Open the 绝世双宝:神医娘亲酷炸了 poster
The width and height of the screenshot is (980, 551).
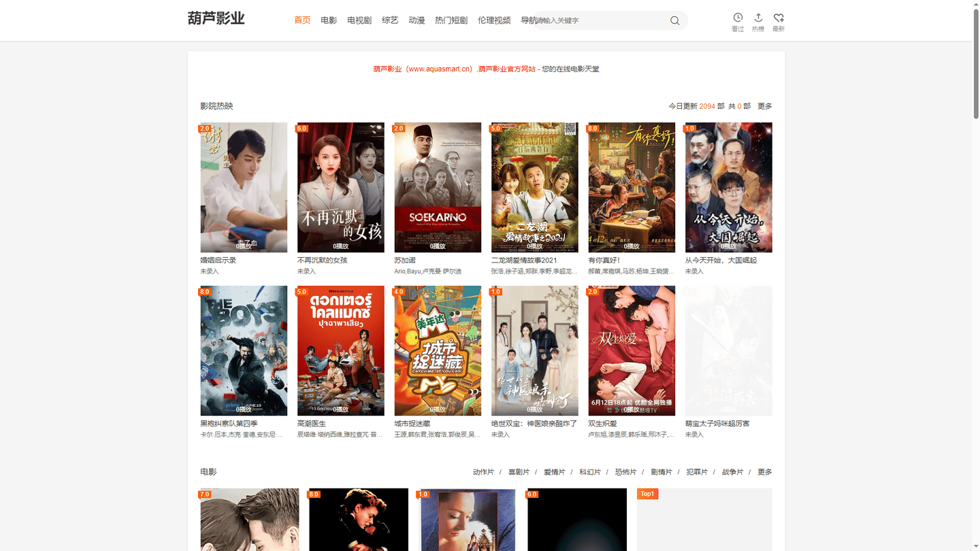coord(535,350)
